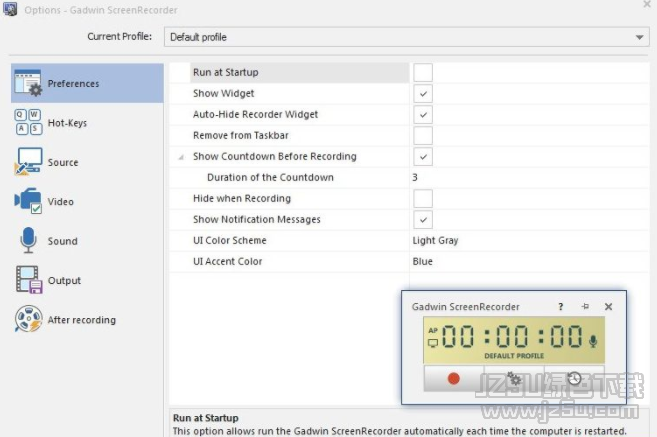Toggle Show Countdown Before Recording checkbox

pos(423,157)
